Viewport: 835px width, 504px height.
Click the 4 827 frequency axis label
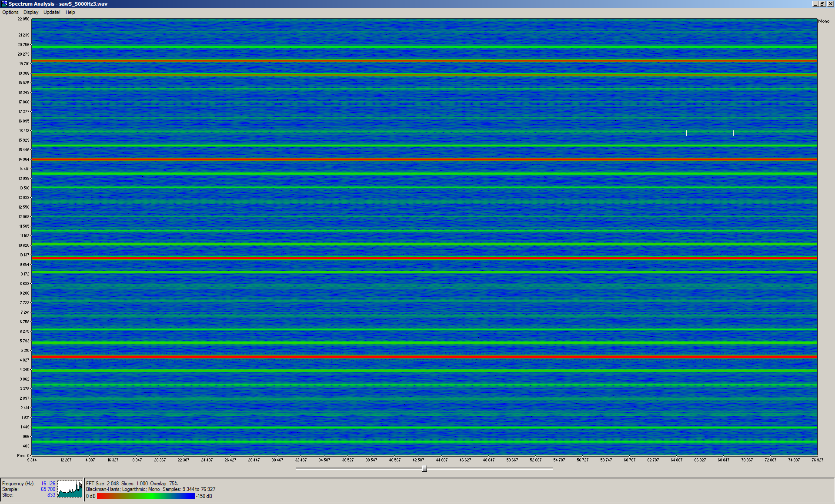tap(25, 360)
